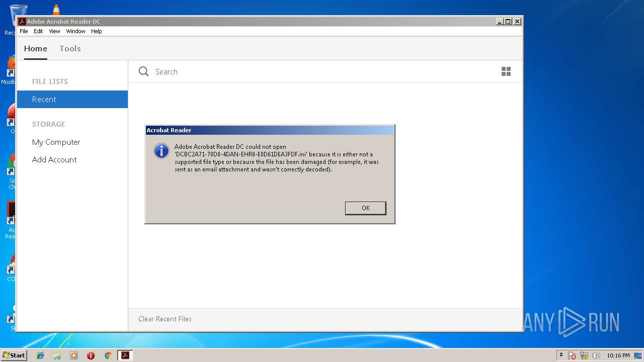Image resolution: width=644 pixels, height=362 pixels.
Task: Click the Action Center flag icon
Action: 572,355
